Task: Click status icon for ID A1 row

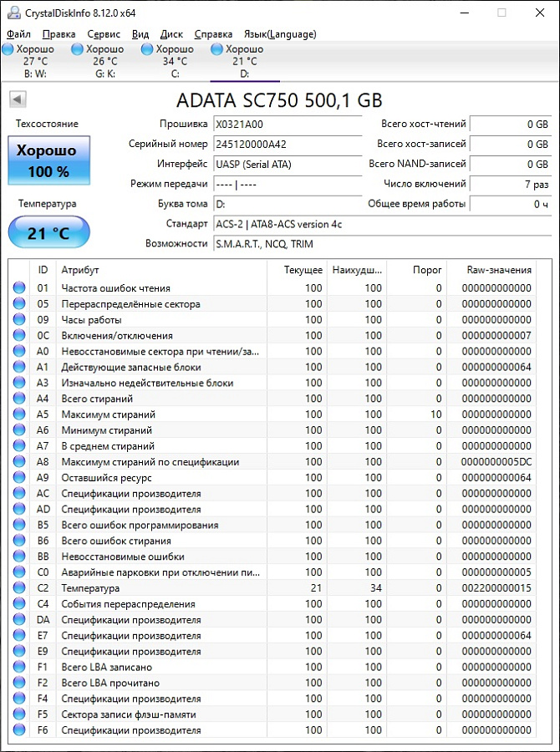Action: (19, 367)
